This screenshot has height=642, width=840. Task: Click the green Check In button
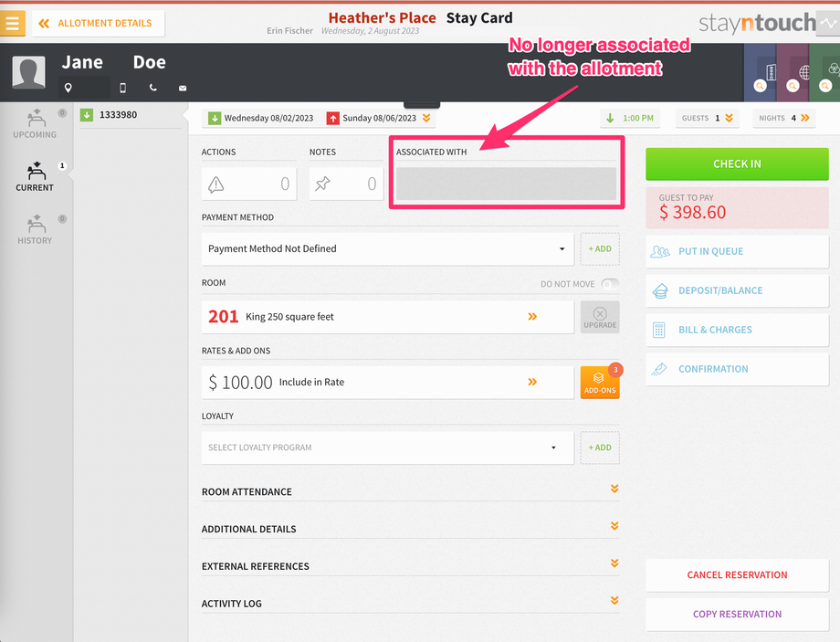(x=737, y=164)
